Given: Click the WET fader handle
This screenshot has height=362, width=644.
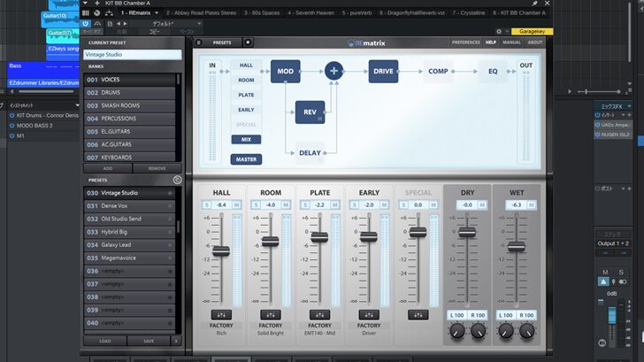Looking at the screenshot, I should [517, 247].
